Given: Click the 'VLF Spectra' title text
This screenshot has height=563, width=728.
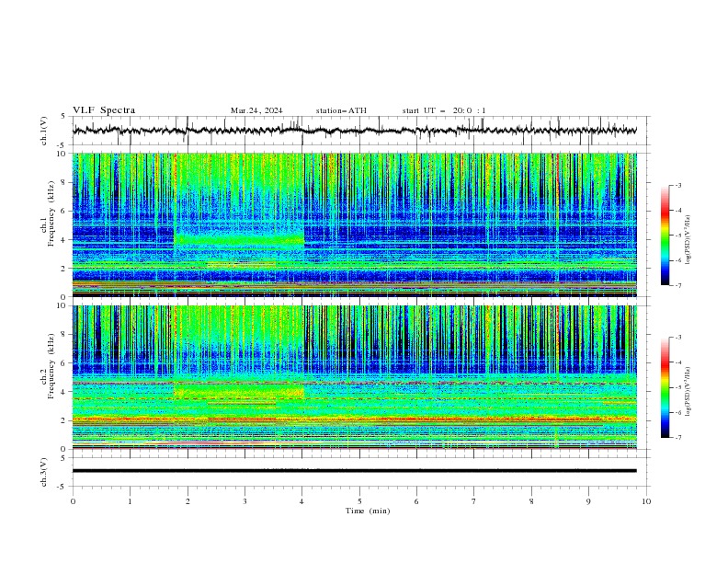Looking at the screenshot, I should (x=104, y=110).
